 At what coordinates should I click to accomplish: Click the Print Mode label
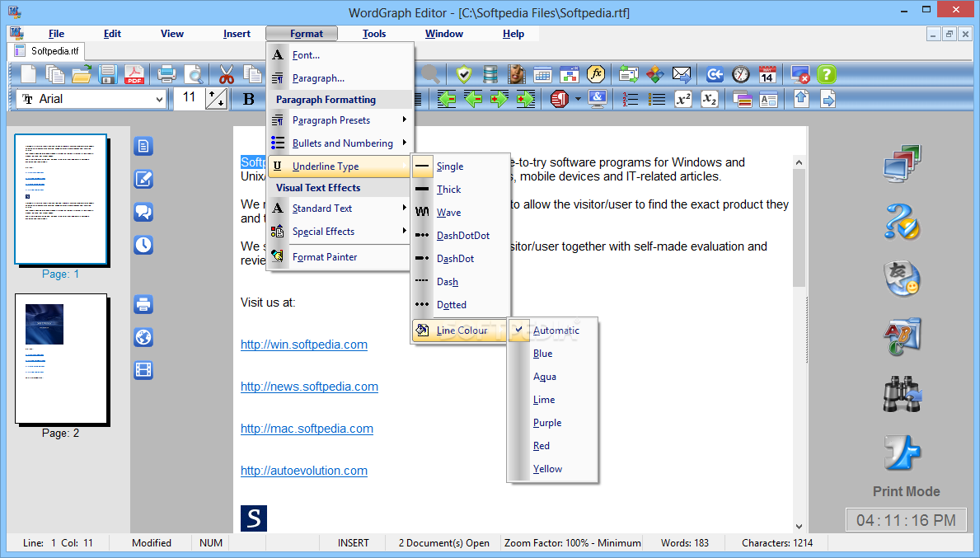[907, 492]
